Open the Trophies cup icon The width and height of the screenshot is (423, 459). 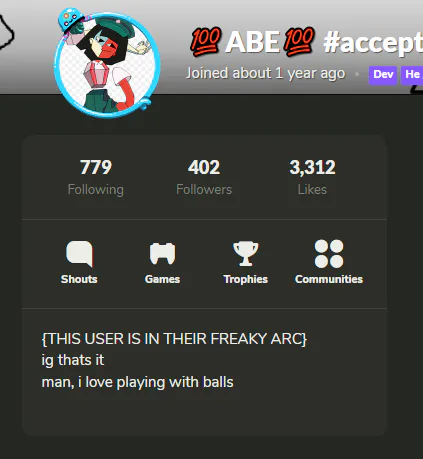pyautogui.click(x=246, y=254)
